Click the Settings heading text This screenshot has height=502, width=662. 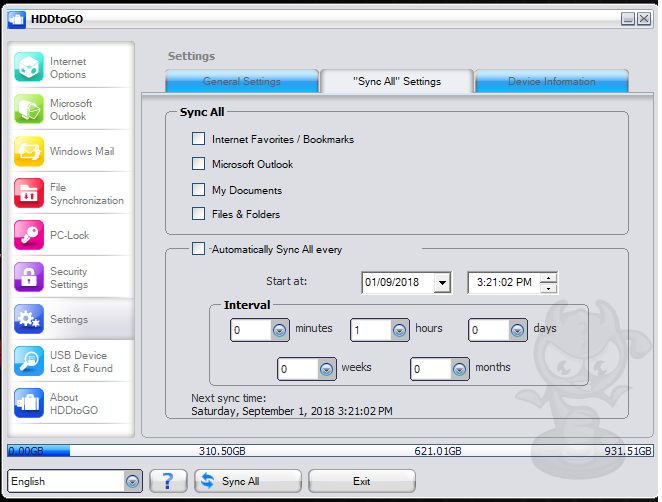[x=191, y=56]
